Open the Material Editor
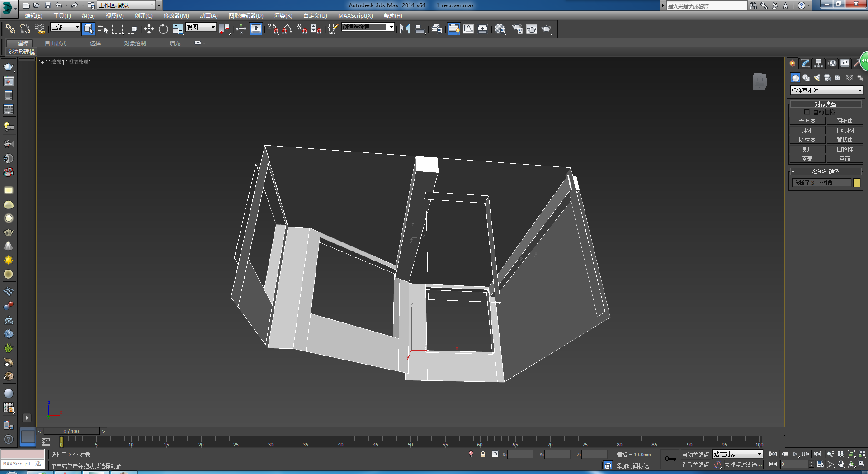Image resolution: width=868 pixels, height=474 pixels. pyautogui.click(x=500, y=29)
